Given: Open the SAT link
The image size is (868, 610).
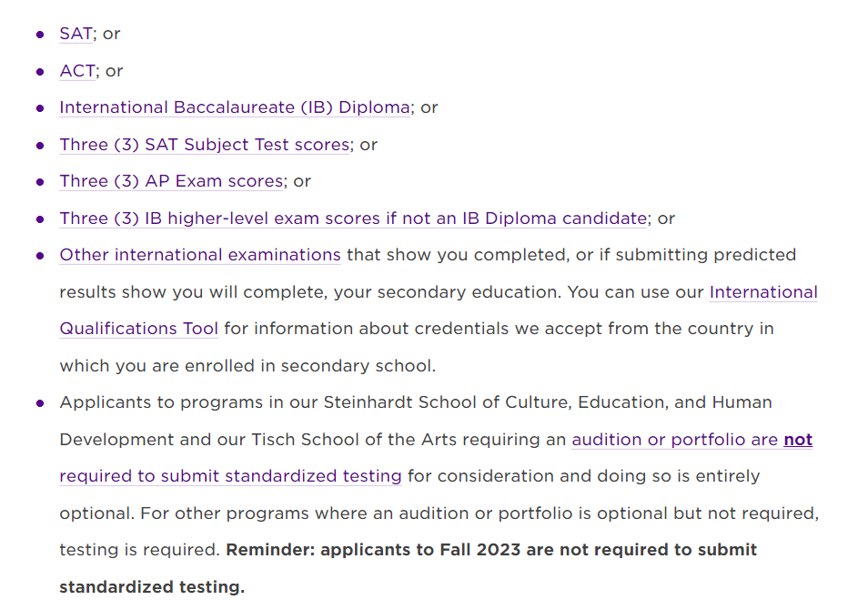Looking at the screenshot, I should (76, 34).
